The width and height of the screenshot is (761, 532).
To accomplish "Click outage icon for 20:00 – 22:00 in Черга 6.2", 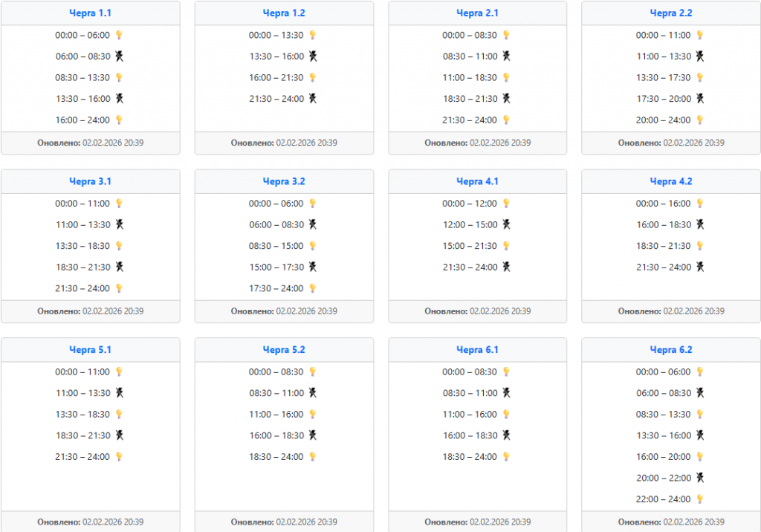I will click(x=699, y=478).
